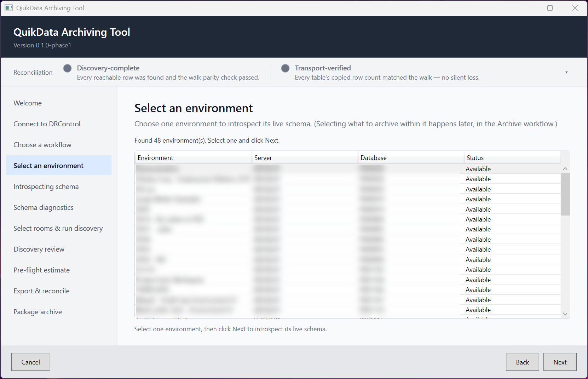
Task: Minimize the QuikData Archiving Tool window
Action: pyautogui.click(x=525, y=8)
